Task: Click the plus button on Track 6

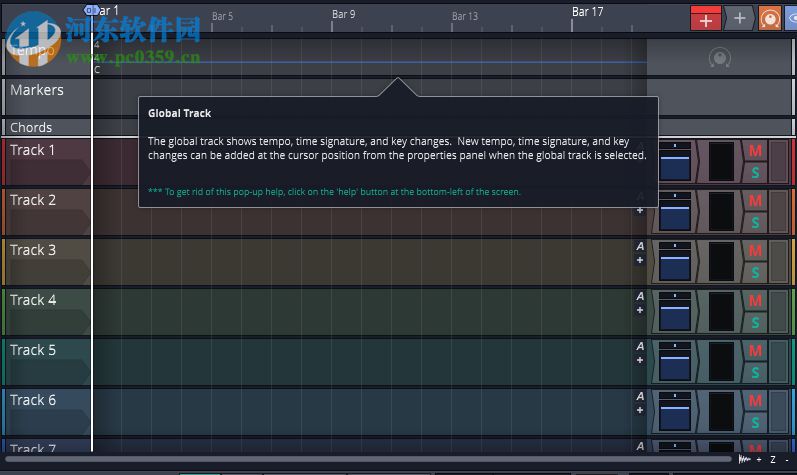Action: (x=640, y=410)
